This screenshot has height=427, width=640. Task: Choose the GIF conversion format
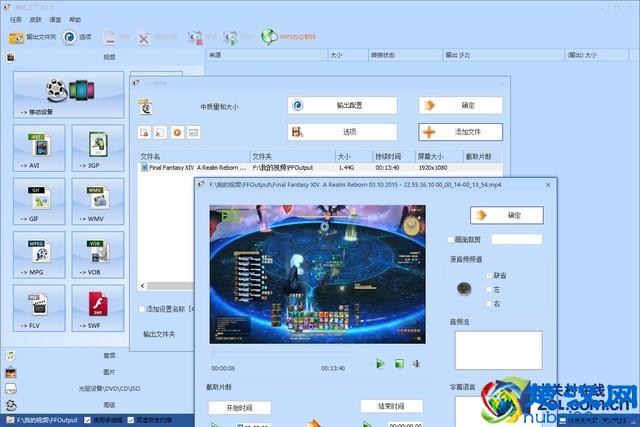coord(39,201)
